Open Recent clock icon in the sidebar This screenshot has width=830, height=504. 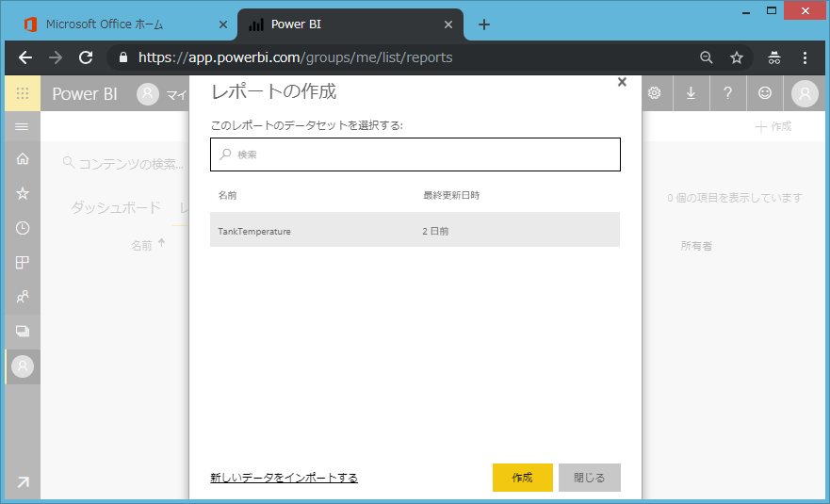[x=23, y=228]
